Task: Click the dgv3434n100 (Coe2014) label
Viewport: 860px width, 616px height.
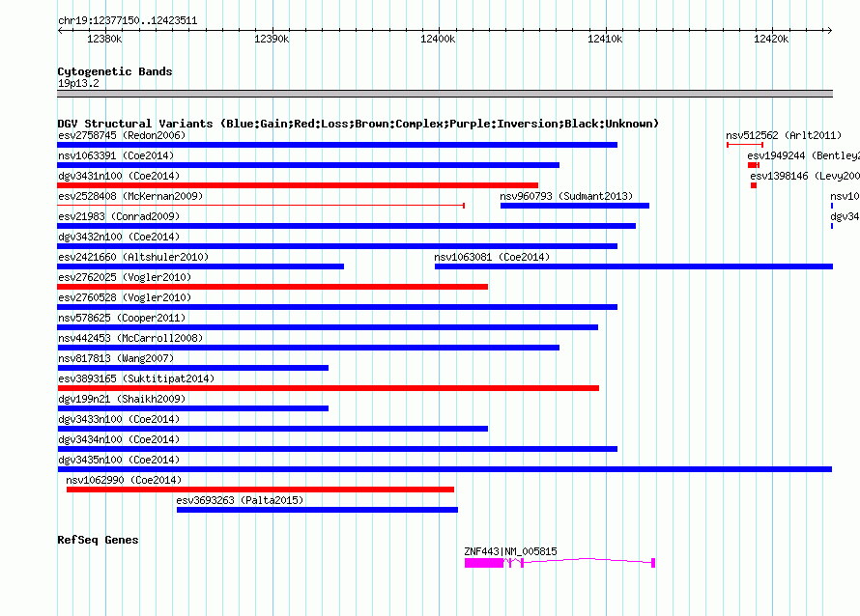Action: [x=119, y=439]
